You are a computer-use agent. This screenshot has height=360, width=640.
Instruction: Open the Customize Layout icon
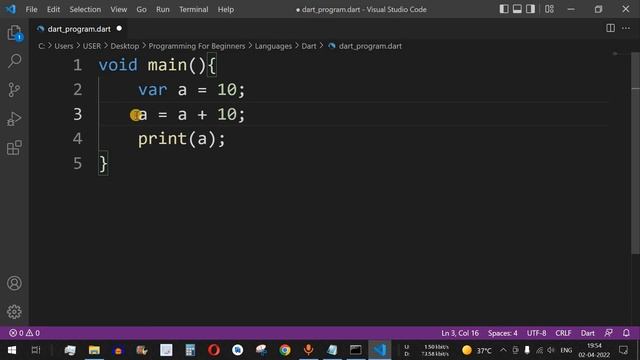tap(549, 9)
